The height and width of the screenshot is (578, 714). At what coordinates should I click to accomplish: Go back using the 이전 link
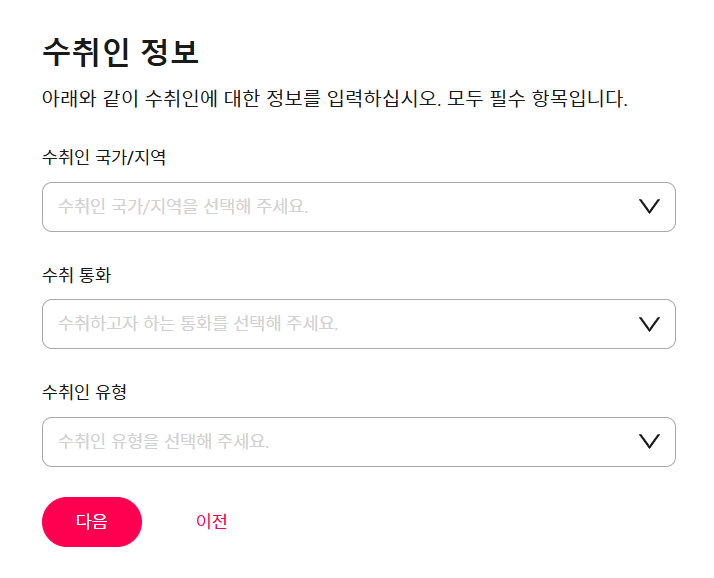click(211, 521)
